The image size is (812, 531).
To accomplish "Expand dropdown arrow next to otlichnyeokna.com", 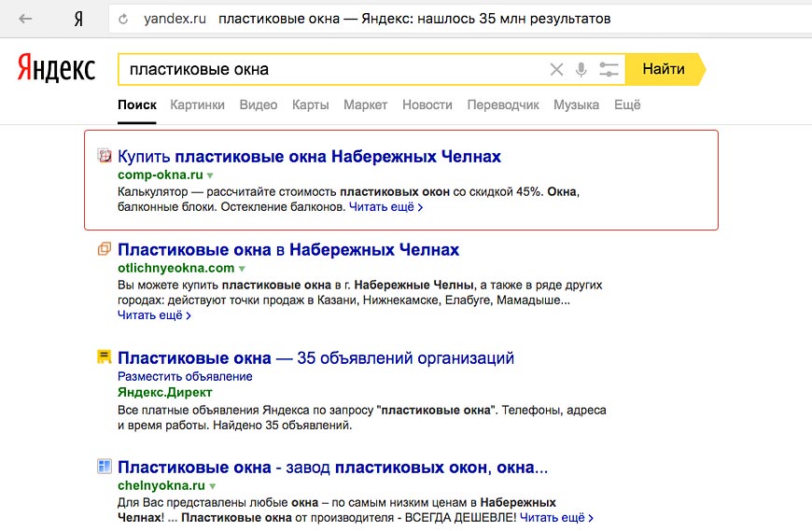I will tap(242, 269).
